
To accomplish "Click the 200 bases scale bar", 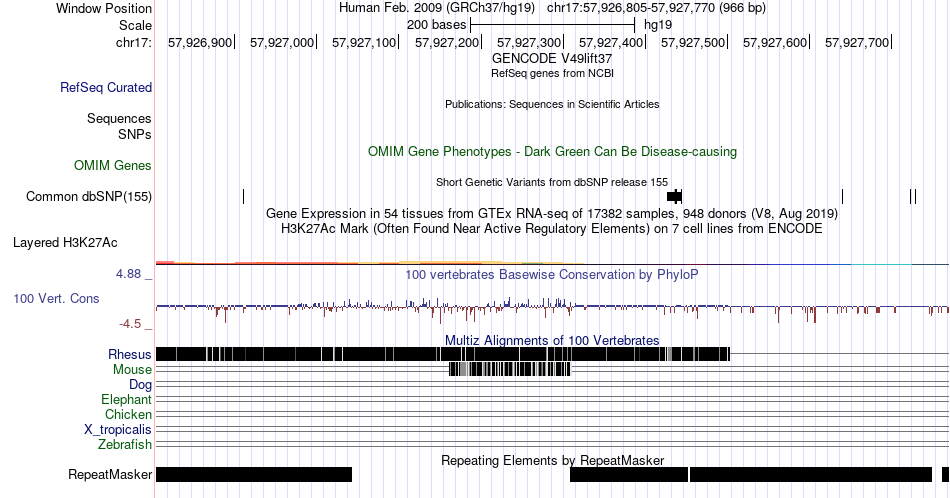I will click(x=553, y=25).
